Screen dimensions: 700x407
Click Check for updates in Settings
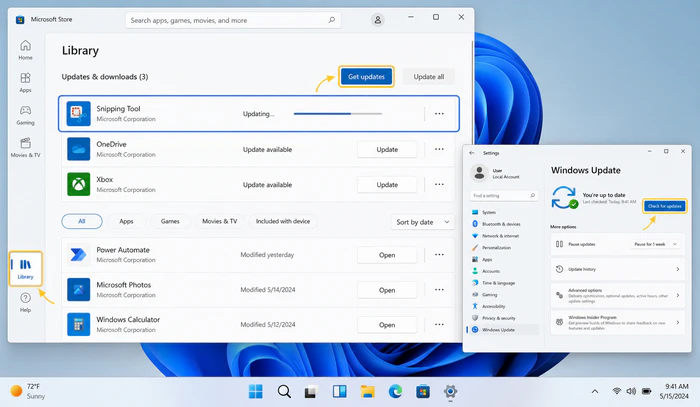(664, 206)
